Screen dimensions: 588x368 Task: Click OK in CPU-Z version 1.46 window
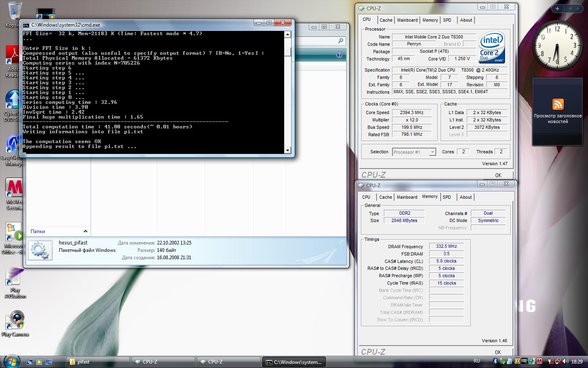pos(498,352)
